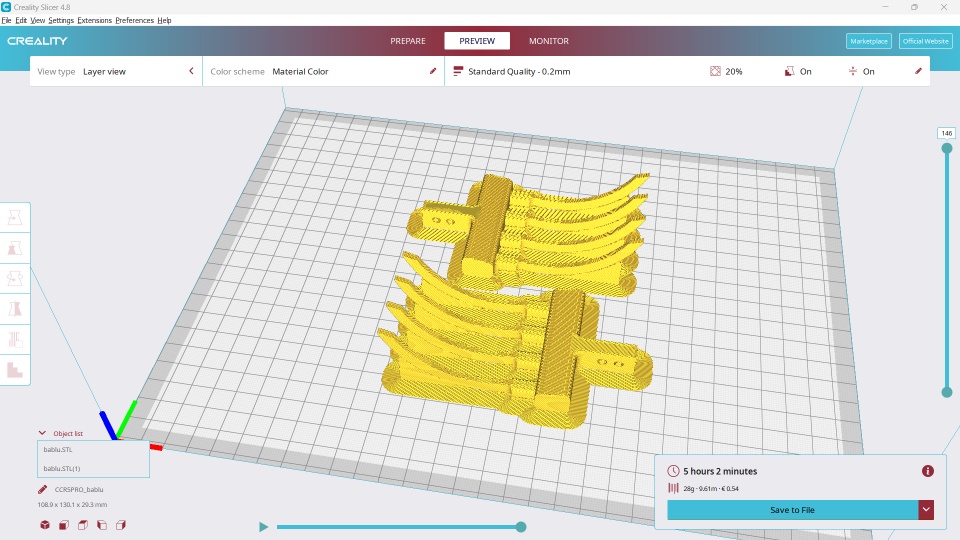Switch to top view camera icon
Image resolution: width=960 pixels, height=540 pixels.
(x=83, y=525)
